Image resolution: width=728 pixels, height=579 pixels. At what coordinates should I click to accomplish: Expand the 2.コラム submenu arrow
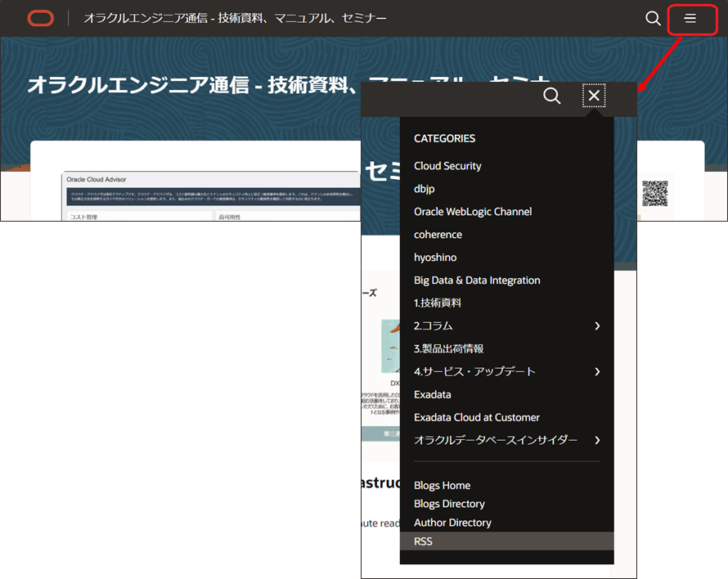click(597, 326)
